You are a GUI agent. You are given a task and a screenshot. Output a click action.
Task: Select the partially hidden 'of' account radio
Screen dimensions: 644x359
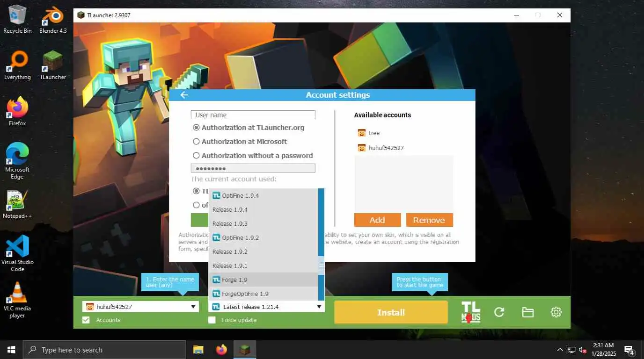[197, 205]
